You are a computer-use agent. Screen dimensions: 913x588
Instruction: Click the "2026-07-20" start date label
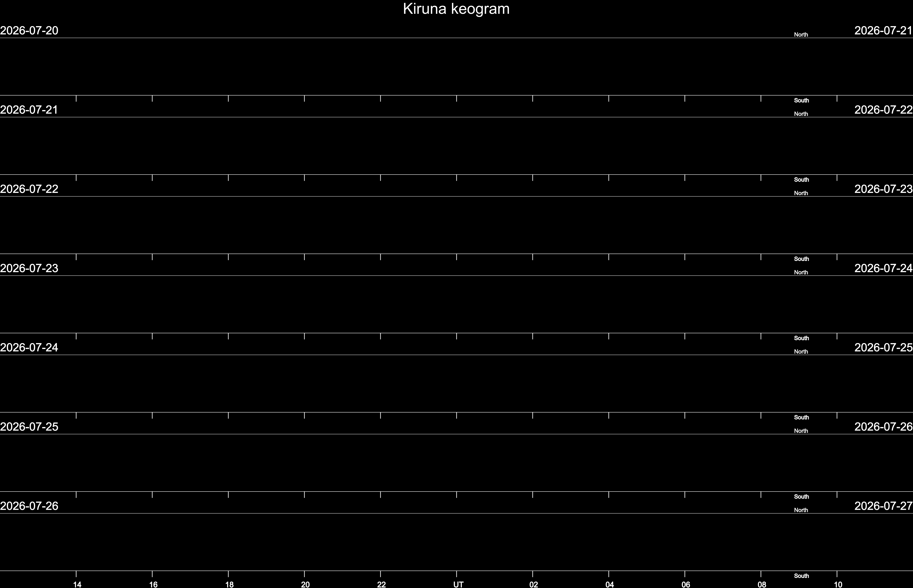click(29, 31)
